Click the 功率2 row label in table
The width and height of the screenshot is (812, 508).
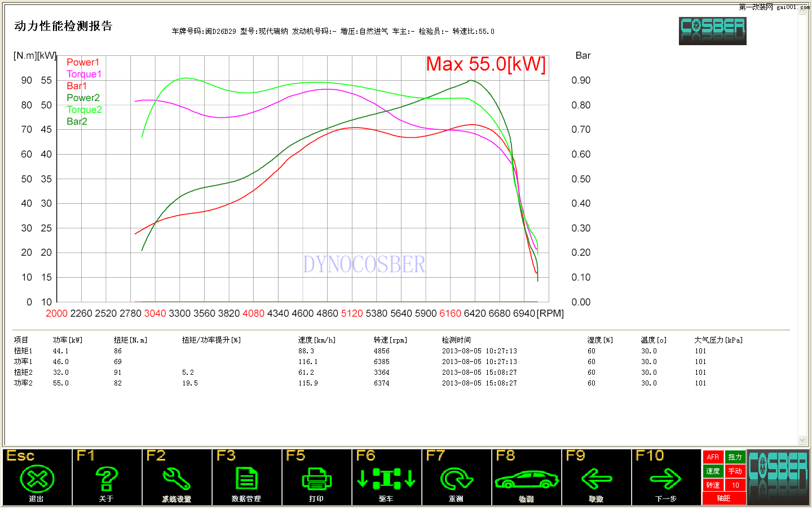pyautogui.click(x=23, y=383)
